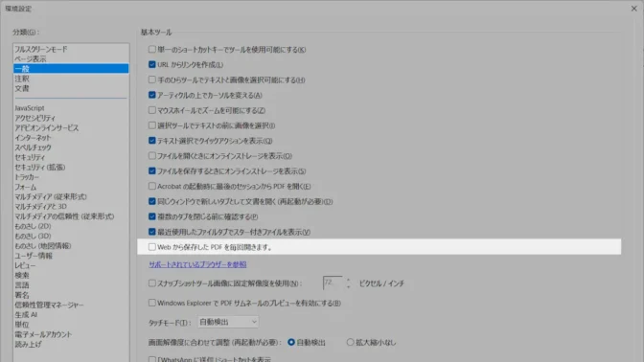Uncheck ファイルを保存するときにオンラインストレージを表示 checkbox

[x=152, y=170]
